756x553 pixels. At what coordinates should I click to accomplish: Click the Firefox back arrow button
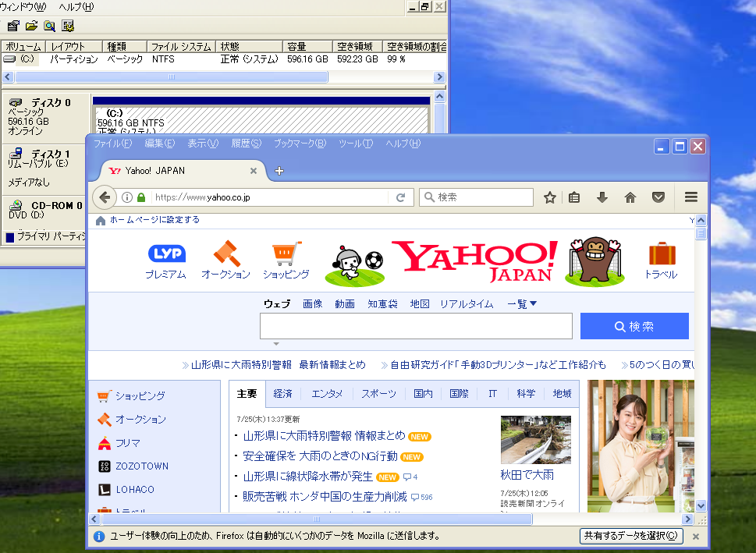(105, 197)
